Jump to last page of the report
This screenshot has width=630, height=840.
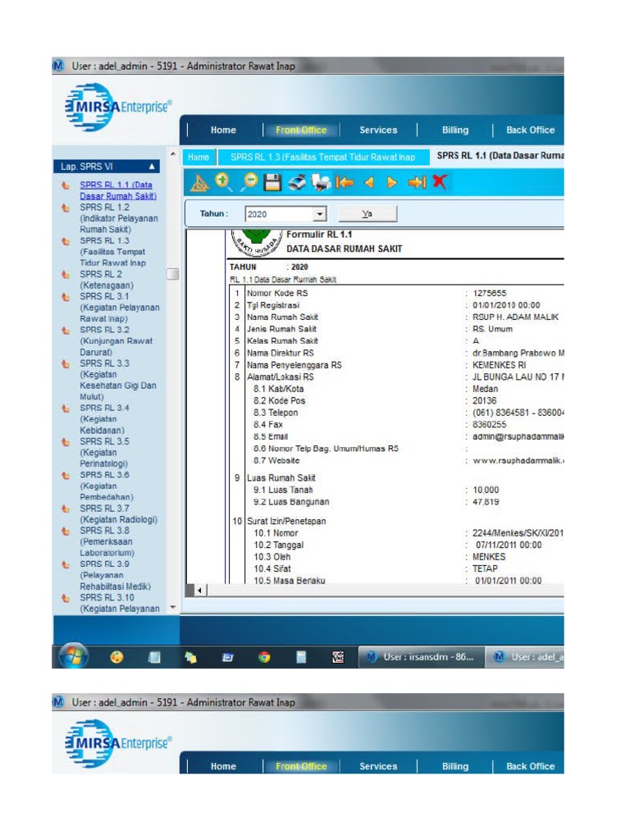(x=417, y=183)
